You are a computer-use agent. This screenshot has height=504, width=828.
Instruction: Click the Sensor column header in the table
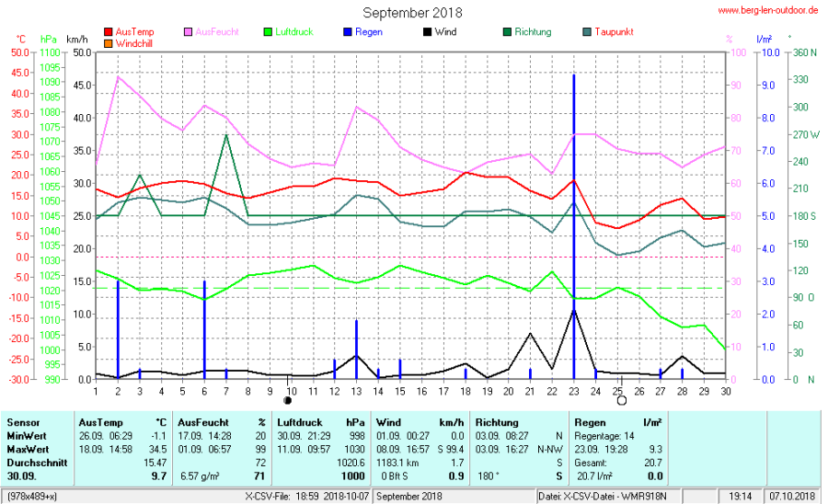tap(22, 421)
